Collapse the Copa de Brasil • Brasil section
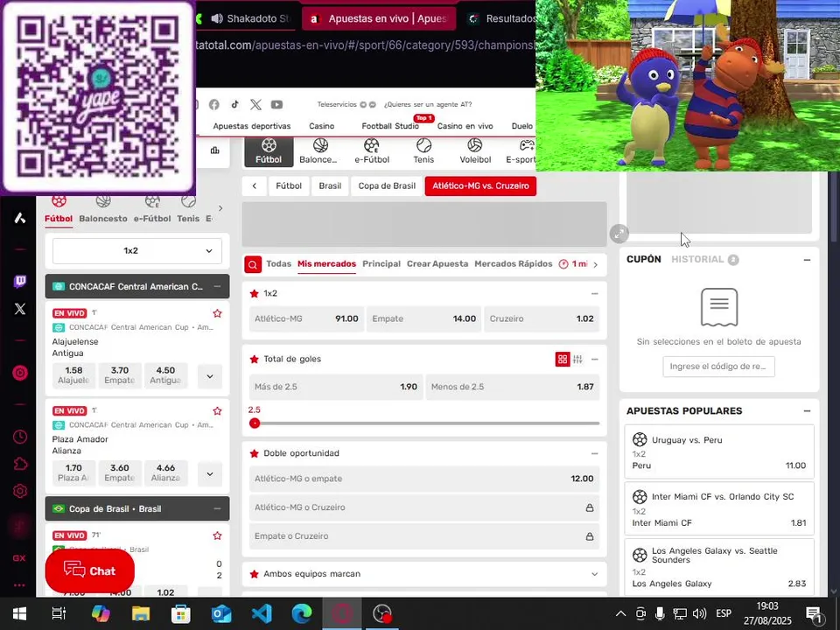This screenshot has height=630, width=840. [217, 509]
